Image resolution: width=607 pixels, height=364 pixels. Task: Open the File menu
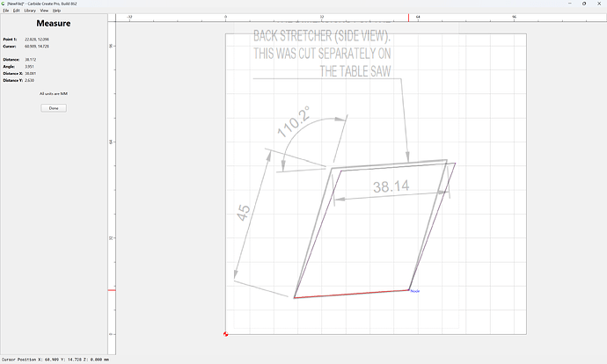point(6,11)
